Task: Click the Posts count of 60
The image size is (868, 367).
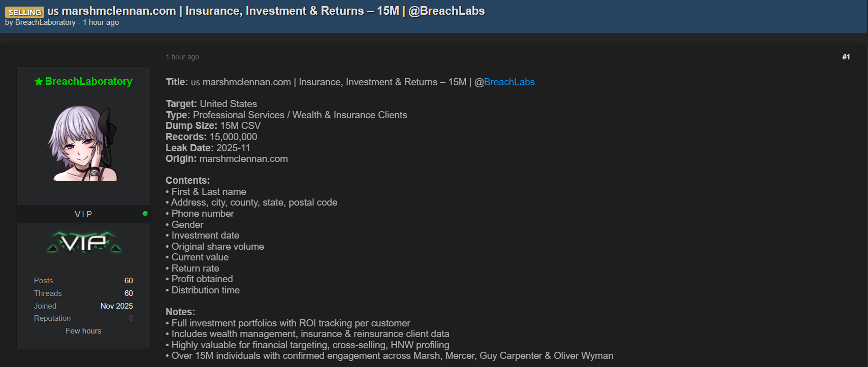Action: 128,281
